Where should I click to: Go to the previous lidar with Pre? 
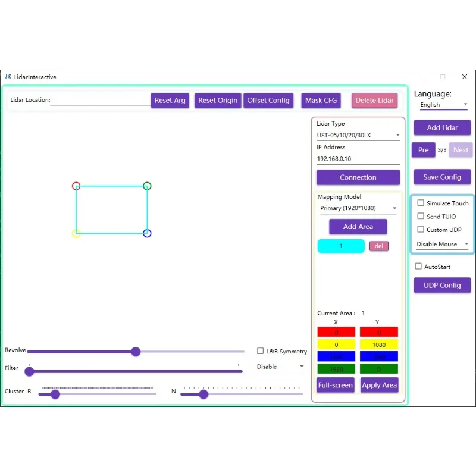tap(424, 150)
